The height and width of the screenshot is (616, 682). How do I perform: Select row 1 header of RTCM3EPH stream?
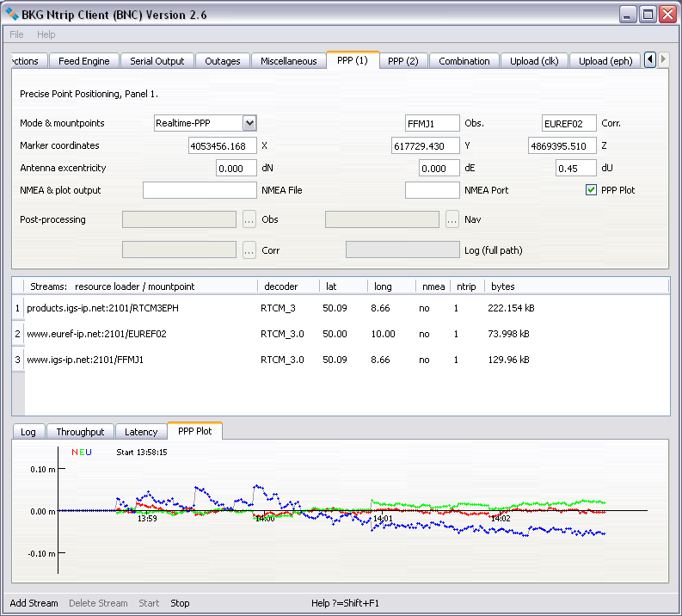pos(17,307)
